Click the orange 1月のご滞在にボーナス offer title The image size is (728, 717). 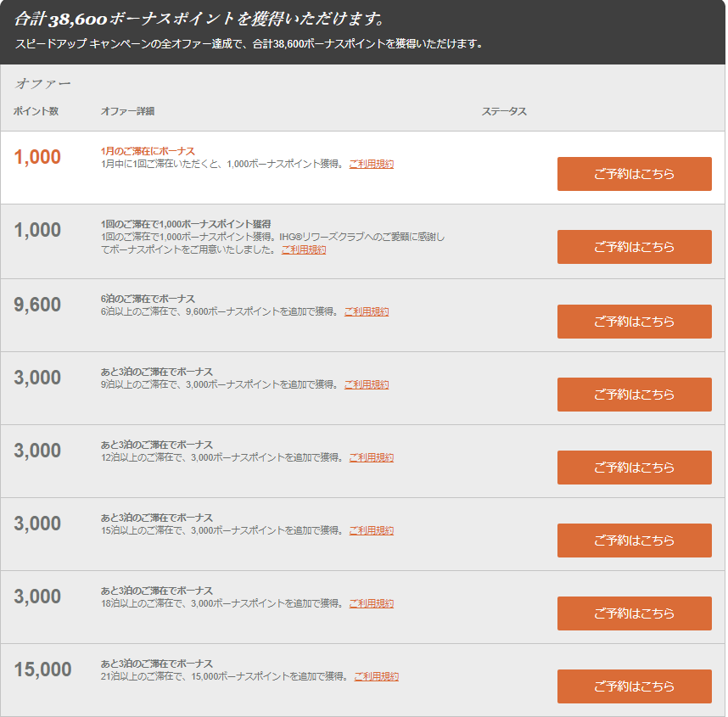pos(148,151)
